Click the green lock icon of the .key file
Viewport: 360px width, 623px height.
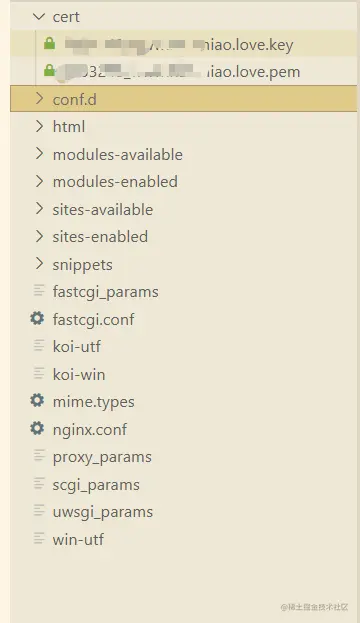49,43
